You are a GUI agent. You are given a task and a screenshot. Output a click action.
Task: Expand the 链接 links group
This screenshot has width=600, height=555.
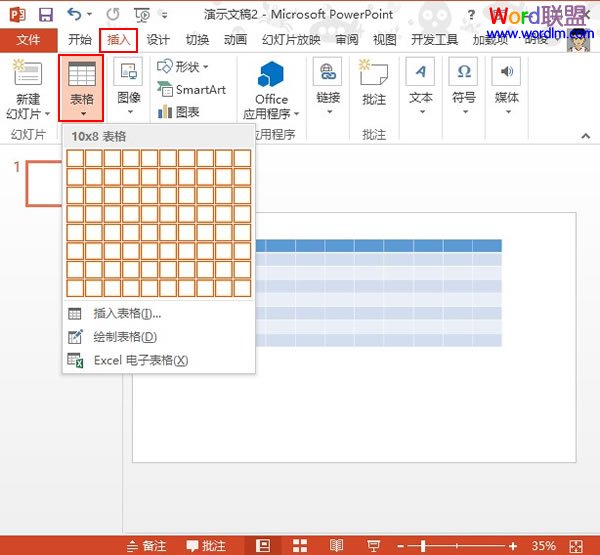coord(328,87)
